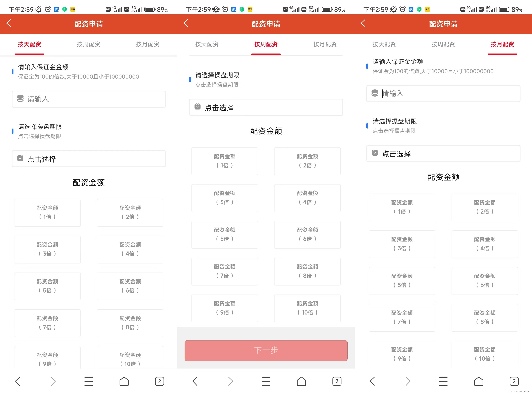The image size is (532, 394).
Task: Tap calendar icon in middle screen's period selector
Action: (x=198, y=106)
